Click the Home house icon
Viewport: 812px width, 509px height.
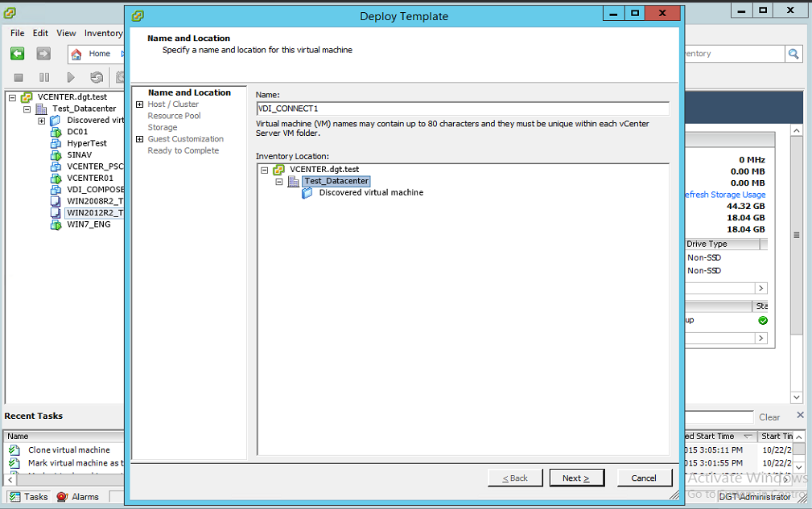pos(76,54)
